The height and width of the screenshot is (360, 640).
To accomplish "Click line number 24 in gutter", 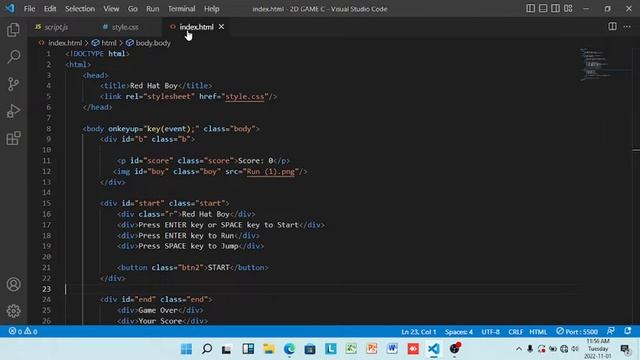I will [x=47, y=299].
